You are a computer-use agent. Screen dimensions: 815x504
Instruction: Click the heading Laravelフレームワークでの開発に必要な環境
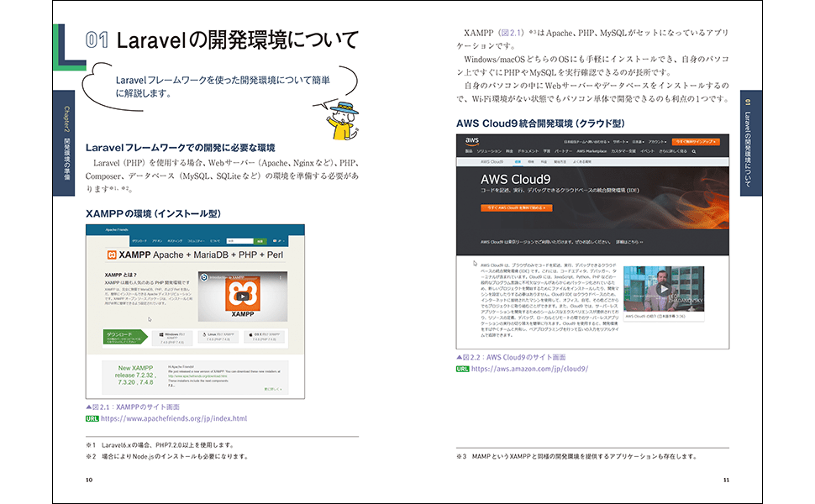[x=181, y=148]
